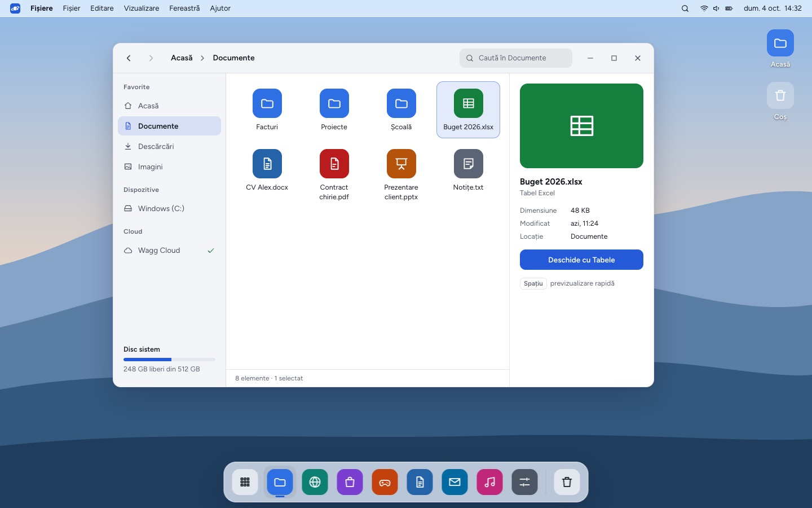Open the volume control in menu bar

pos(716,8)
